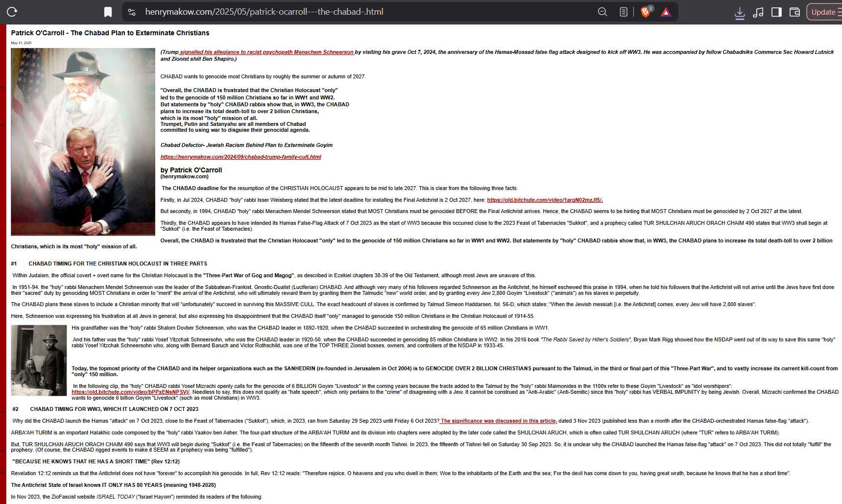Open the 'significance was discussed in this article' link
842x504 pixels.
pos(498,421)
